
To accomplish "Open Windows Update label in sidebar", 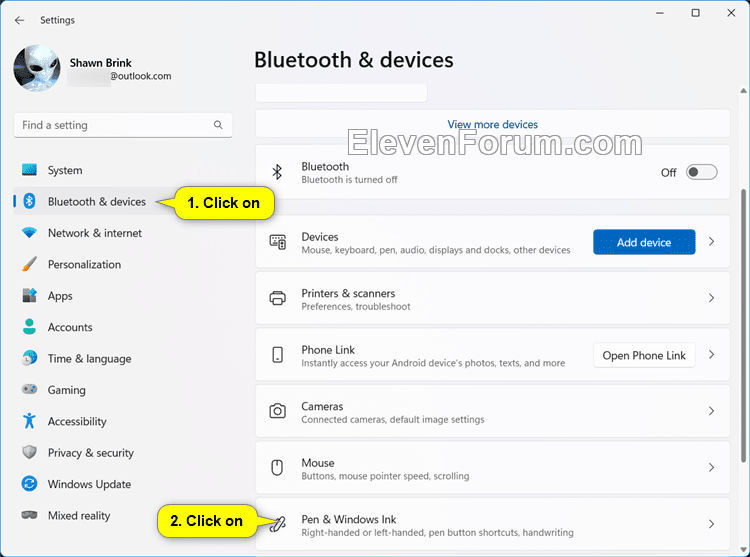I will 89,484.
